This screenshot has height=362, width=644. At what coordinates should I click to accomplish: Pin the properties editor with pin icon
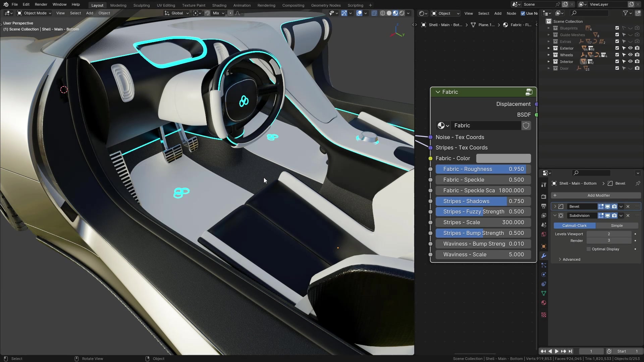click(638, 183)
